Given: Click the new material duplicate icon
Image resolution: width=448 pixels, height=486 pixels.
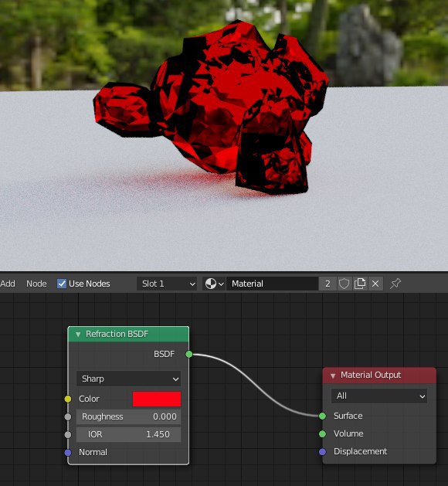Looking at the screenshot, I should pyautogui.click(x=360, y=284).
